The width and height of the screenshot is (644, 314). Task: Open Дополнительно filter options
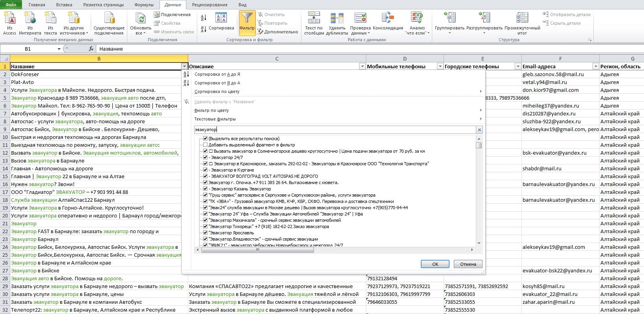(278, 32)
